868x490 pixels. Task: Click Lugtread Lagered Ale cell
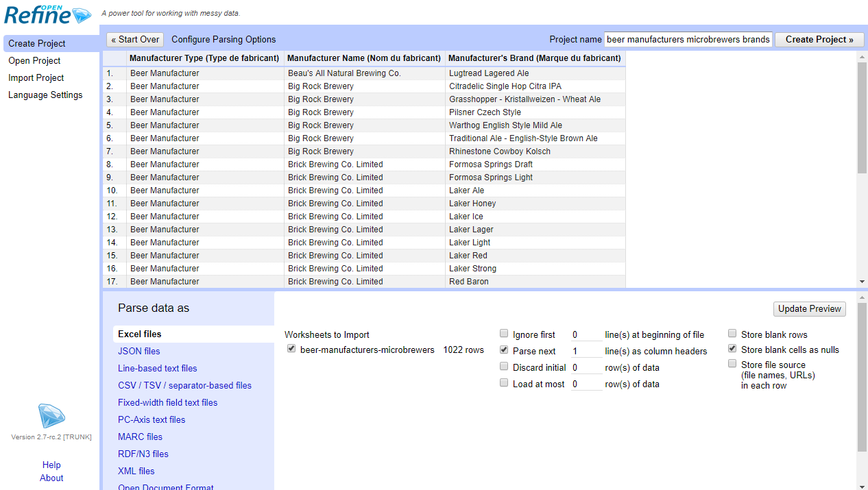tap(535, 73)
